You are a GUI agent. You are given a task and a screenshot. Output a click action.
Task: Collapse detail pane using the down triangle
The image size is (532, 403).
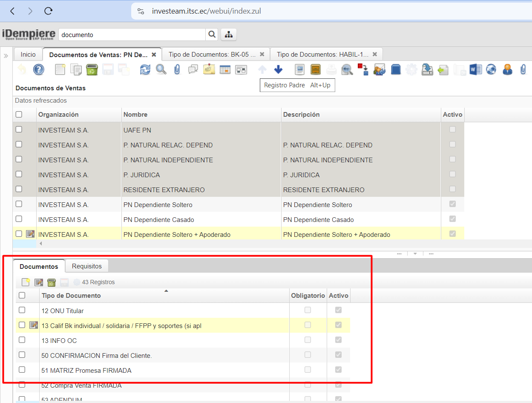pyautogui.click(x=415, y=253)
